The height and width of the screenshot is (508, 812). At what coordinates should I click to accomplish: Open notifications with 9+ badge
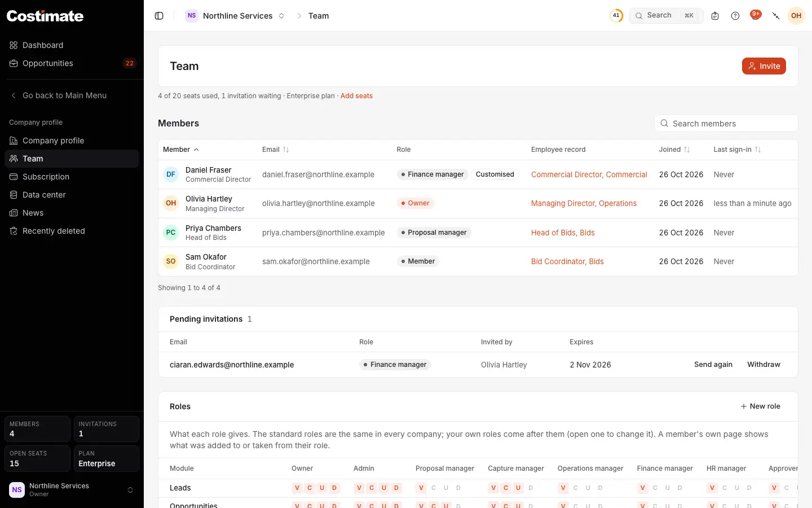point(756,15)
